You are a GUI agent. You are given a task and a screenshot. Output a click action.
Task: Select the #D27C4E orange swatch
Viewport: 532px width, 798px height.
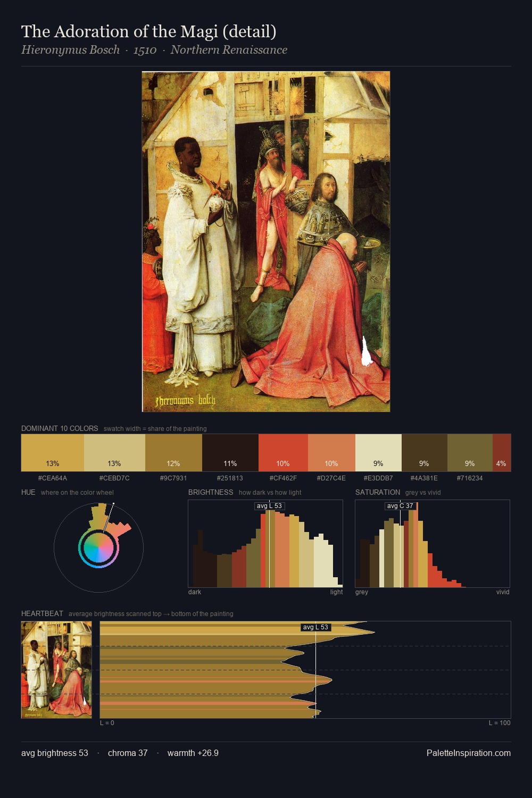coord(331,453)
